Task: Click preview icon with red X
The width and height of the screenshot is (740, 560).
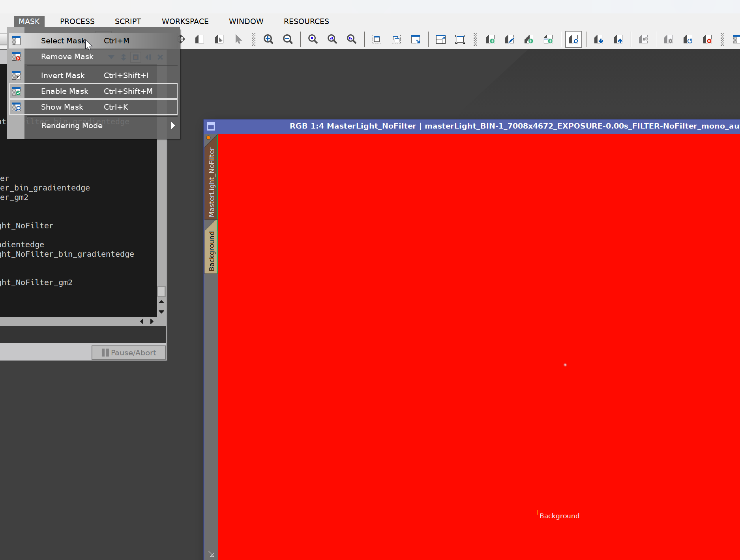Action: point(707,39)
